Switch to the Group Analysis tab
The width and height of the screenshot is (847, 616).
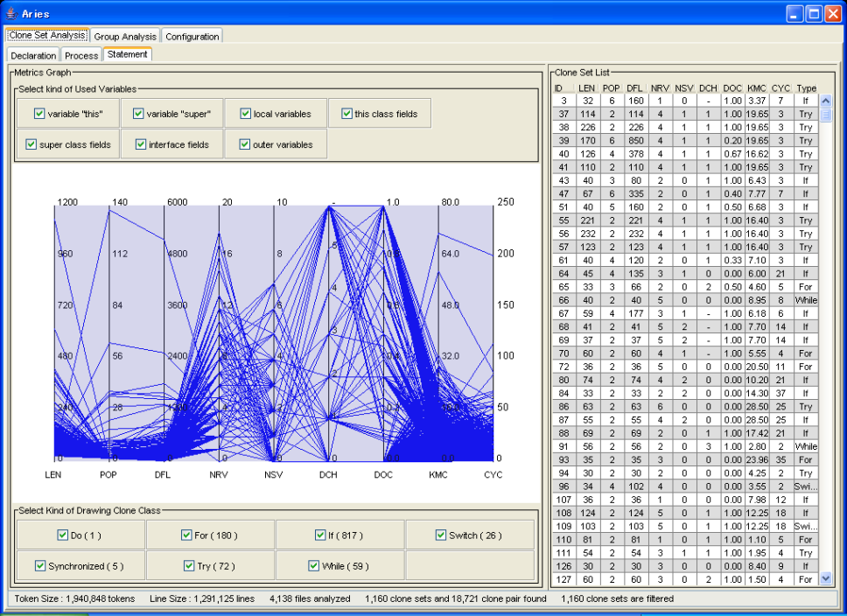click(x=125, y=36)
